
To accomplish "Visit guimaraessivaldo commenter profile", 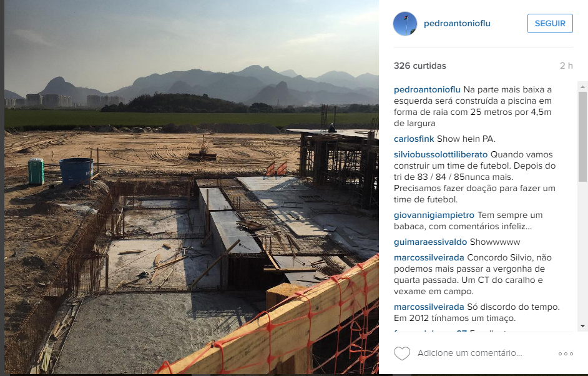I will [430, 242].
